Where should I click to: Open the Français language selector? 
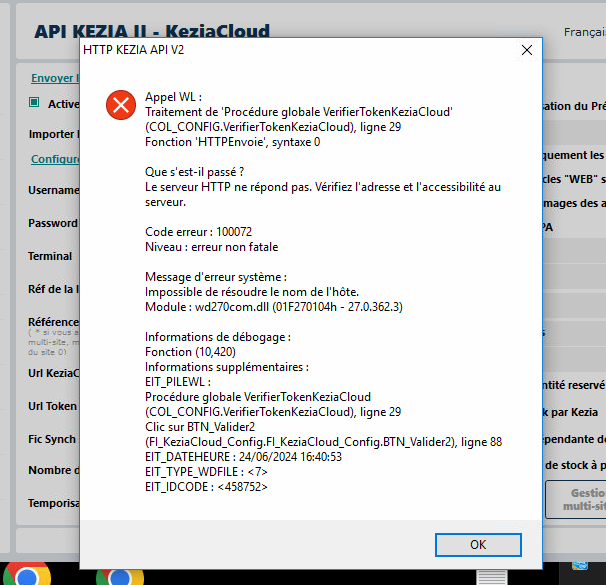tap(584, 31)
